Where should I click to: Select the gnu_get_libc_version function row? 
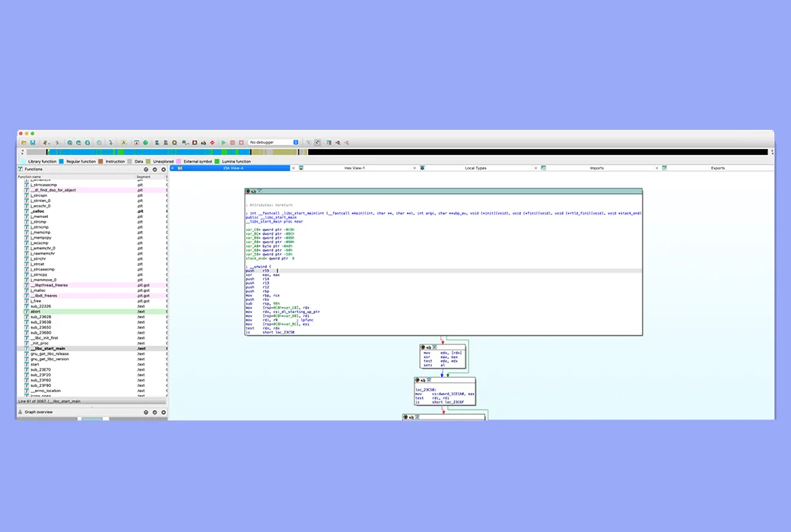click(92, 359)
